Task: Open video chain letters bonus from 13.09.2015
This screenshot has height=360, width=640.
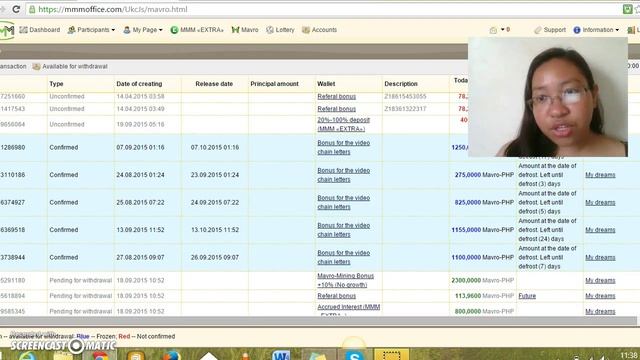Action: pyautogui.click(x=343, y=230)
